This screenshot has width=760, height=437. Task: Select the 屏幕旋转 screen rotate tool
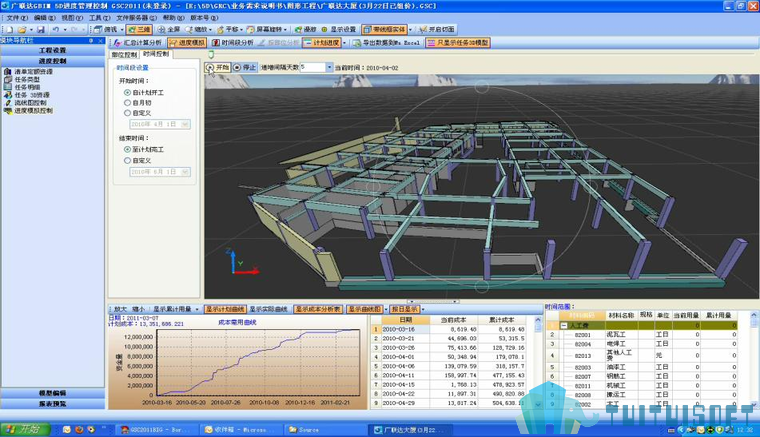(266, 30)
